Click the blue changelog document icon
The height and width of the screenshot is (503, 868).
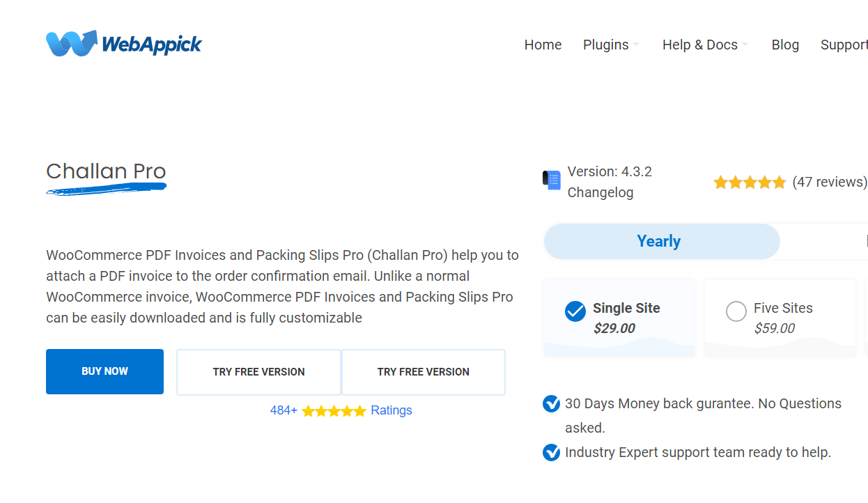(552, 180)
